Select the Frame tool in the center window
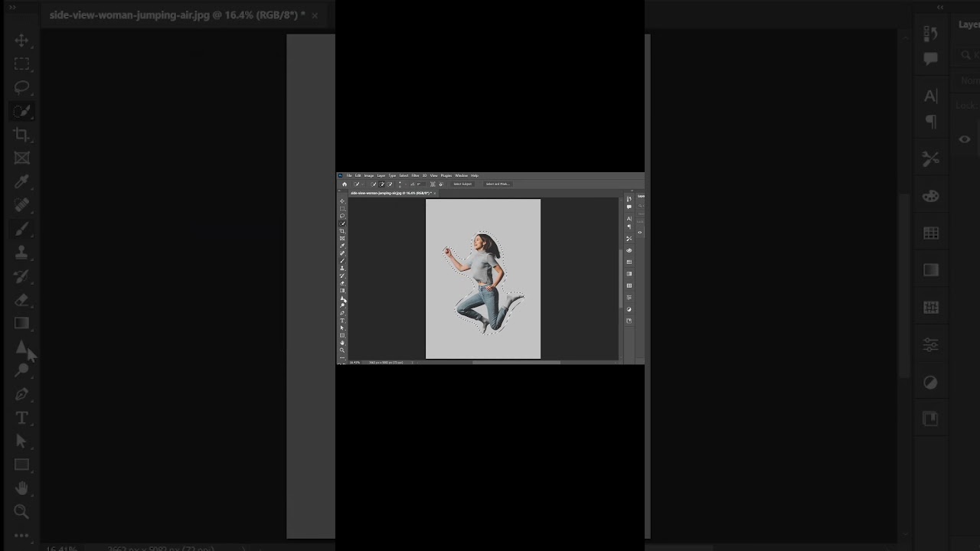Viewport: 980px width, 551px height. pos(342,238)
